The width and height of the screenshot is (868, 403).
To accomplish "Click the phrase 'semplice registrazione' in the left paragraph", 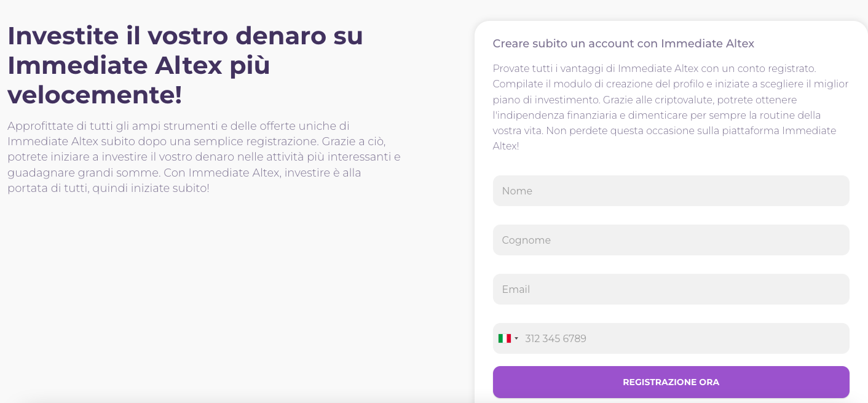I will coord(259,142).
